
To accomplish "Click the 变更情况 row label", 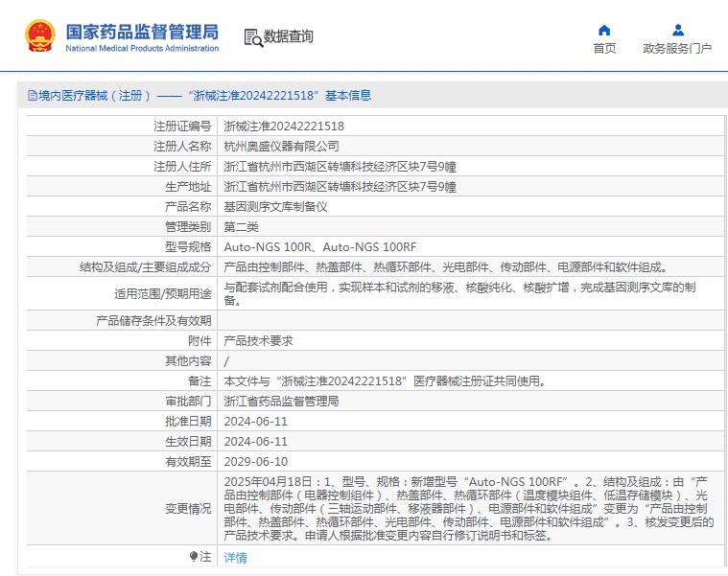I will (x=189, y=509).
